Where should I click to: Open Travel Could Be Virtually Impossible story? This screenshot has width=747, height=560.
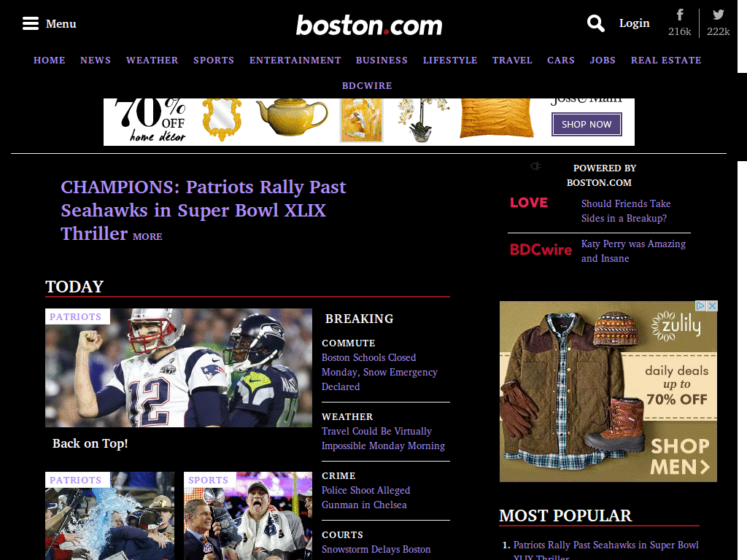pyautogui.click(x=383, y=438)
